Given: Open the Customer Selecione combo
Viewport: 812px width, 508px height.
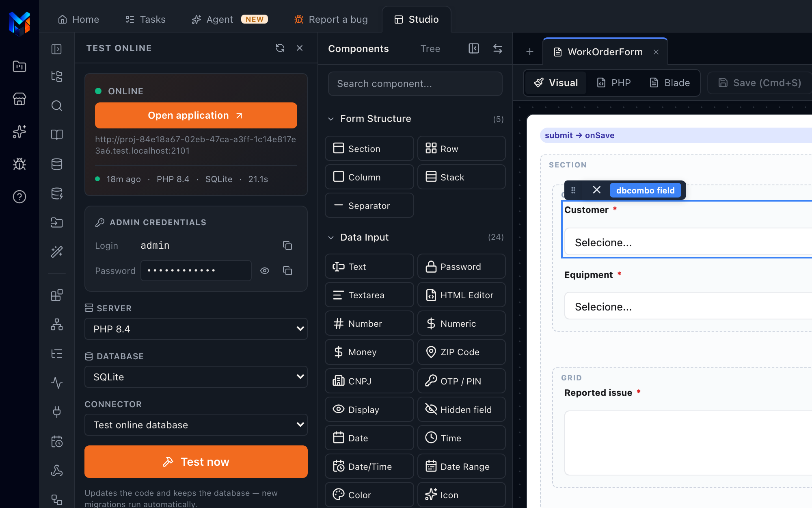Looking at the screenshot, I should [x=688, y=242].
